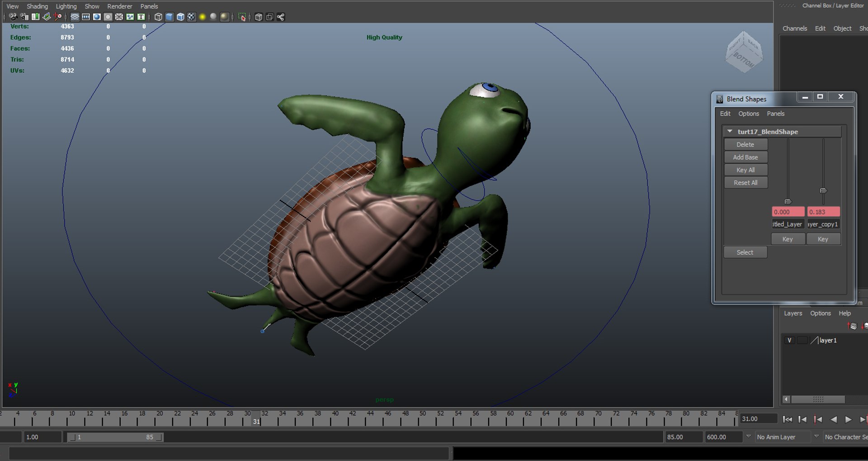The height and width of the screenshot is (461, 868).
Task: Select Smooth Shade All blue cube icon
Action: [170, 17]
